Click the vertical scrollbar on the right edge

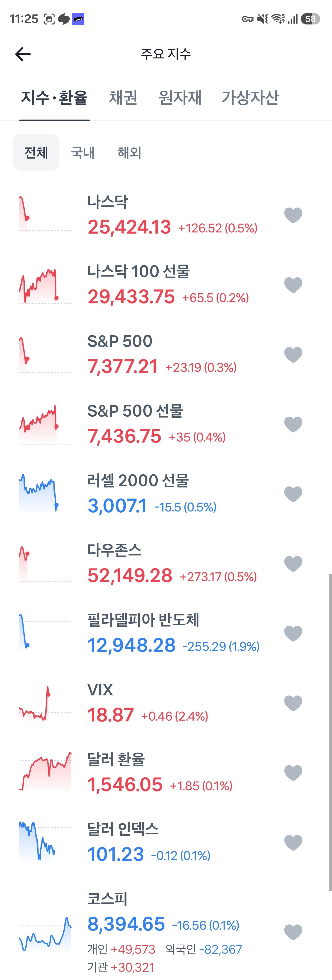coord(330,732)
